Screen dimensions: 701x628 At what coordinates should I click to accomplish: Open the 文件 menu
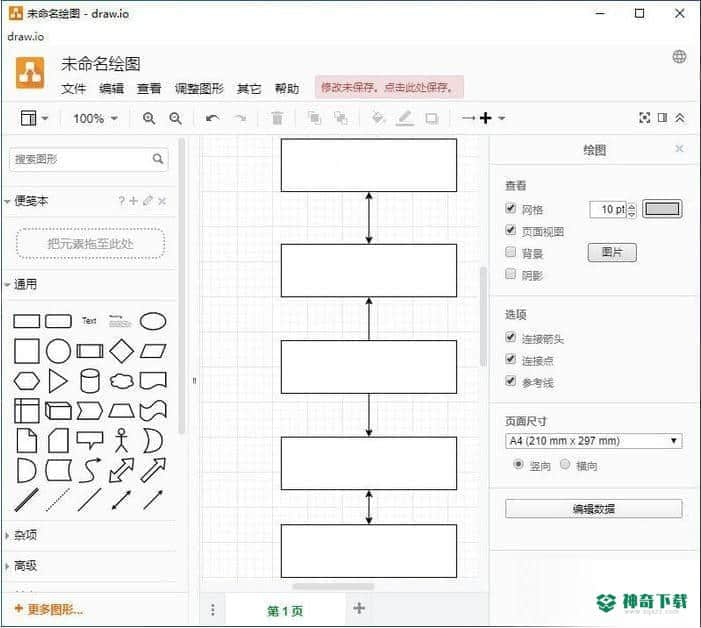pyautogui.click(x=73, y=89)
